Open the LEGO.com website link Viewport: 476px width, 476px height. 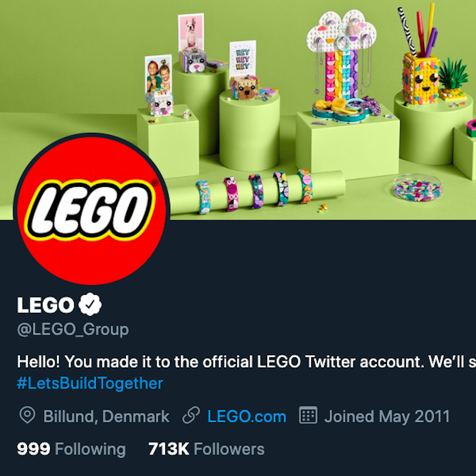[x=247, y=417]
